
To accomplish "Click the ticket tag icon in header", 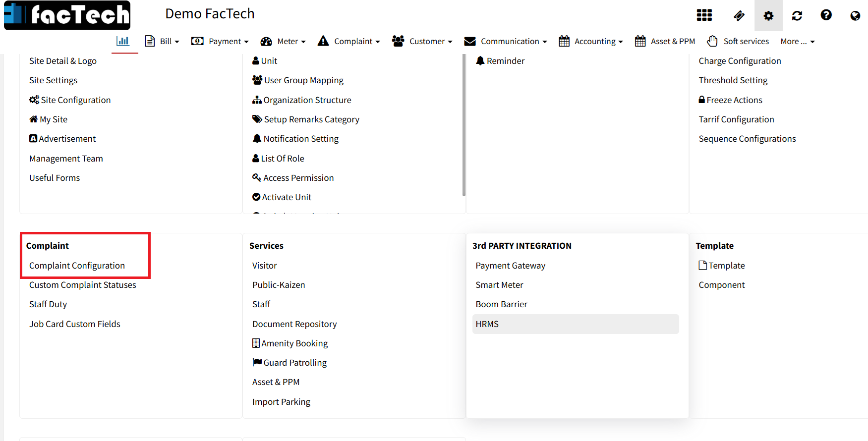I will 739,16.
